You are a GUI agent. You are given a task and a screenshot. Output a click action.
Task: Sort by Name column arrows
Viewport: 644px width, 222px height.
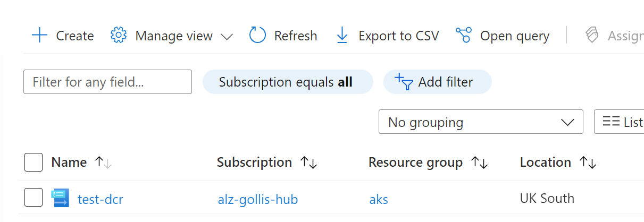[103, 163]
